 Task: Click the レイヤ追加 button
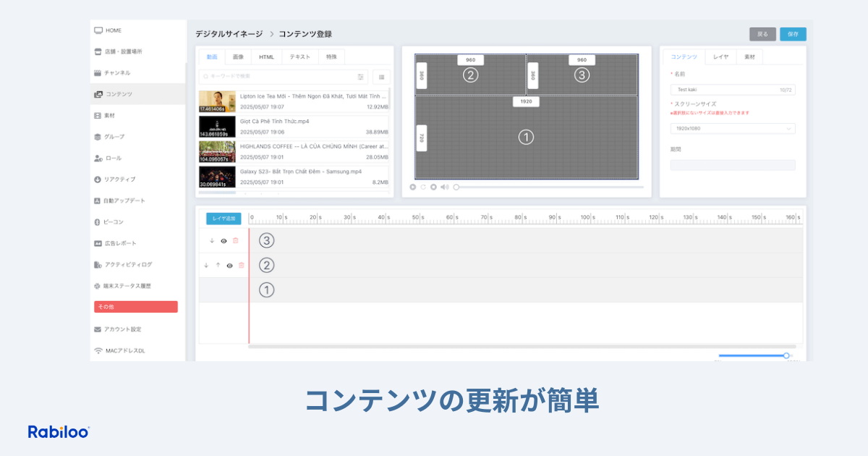click(224, 218)
